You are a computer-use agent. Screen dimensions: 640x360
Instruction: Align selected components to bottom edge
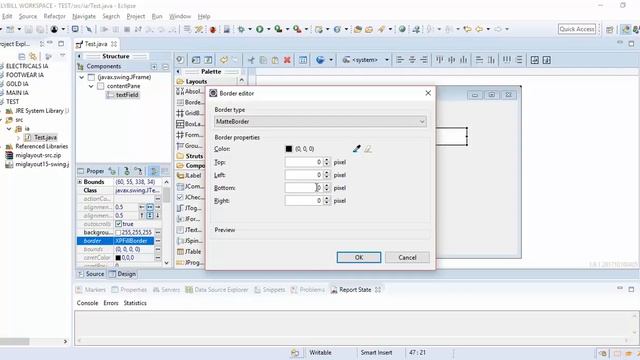(x=463, y=60)
